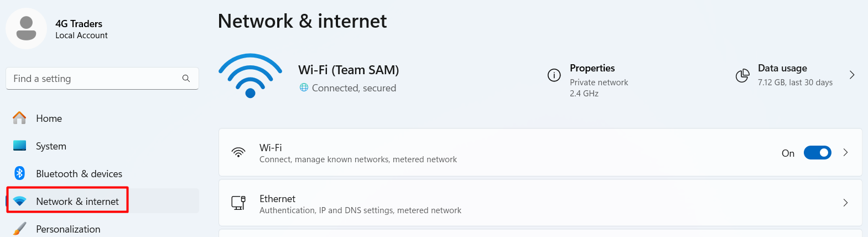The image size is (868, 237).
Task: Turn off the Wi-Fi toggle switch
Action: 817,153
